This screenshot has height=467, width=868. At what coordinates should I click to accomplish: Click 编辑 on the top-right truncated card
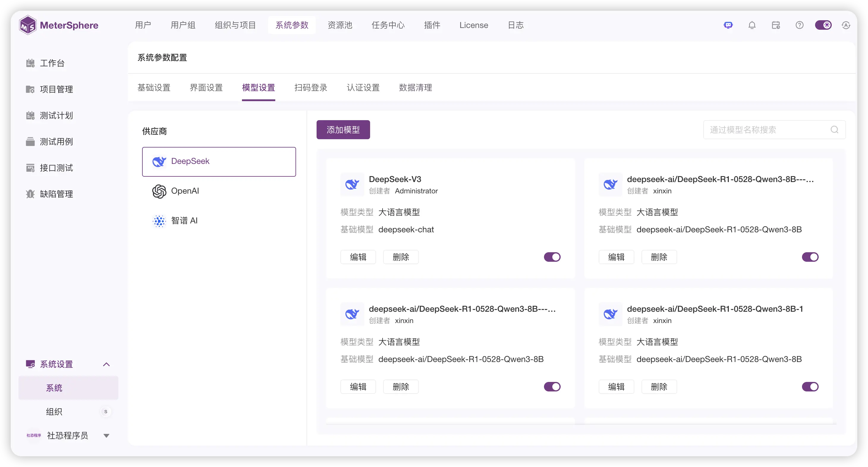(616, 257)
